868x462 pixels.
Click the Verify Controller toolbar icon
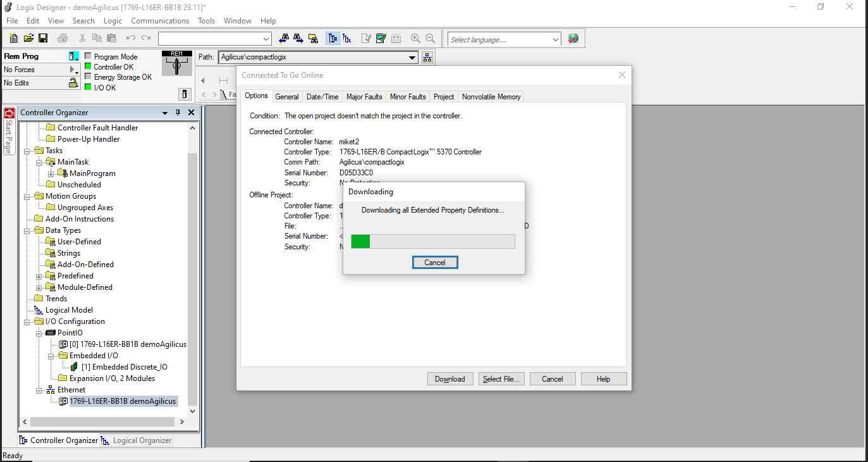[381, 39]
